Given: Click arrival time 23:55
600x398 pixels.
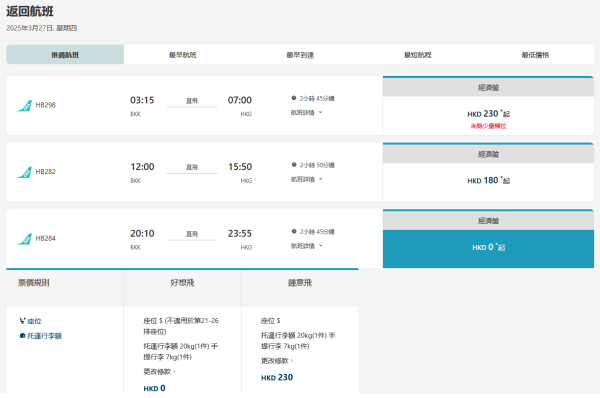Looking at the screenshot, I should coord(240,233).
